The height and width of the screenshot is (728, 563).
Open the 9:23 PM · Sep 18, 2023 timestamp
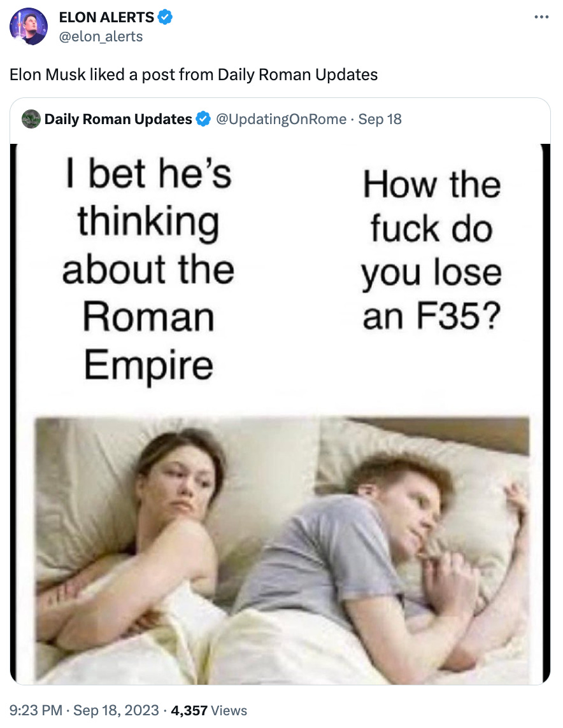[x=84, y=710]
